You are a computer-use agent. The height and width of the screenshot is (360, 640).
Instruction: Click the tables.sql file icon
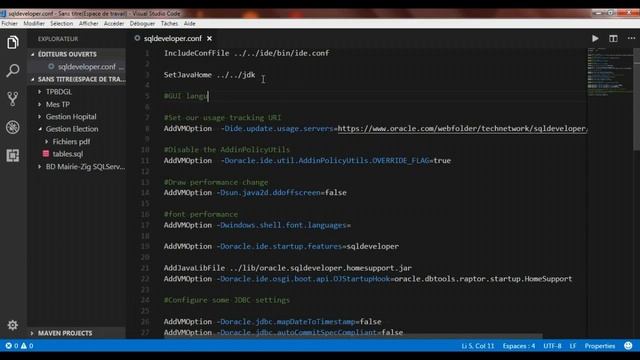46,154
